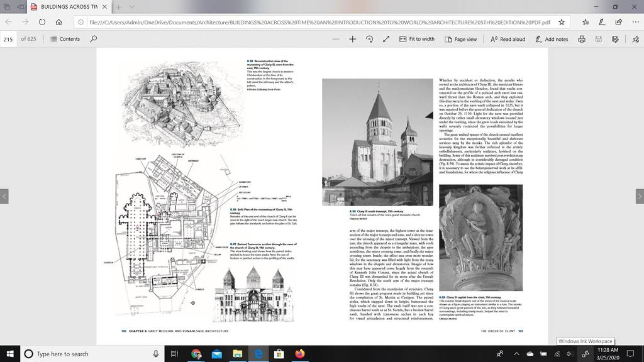Go to next page with right arrow
The image size is (644, 362).
pyautogui.click(x=640, y=196)
